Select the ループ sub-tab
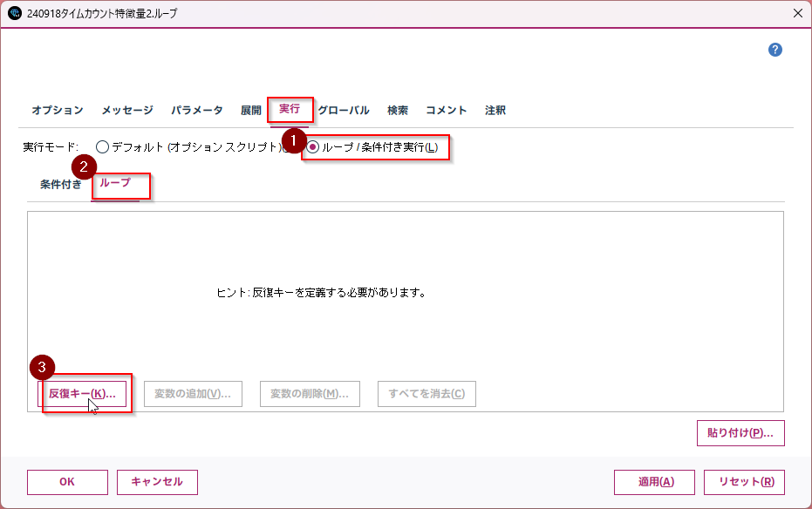This screenshot has height=509, width=812. pos(115,183)
